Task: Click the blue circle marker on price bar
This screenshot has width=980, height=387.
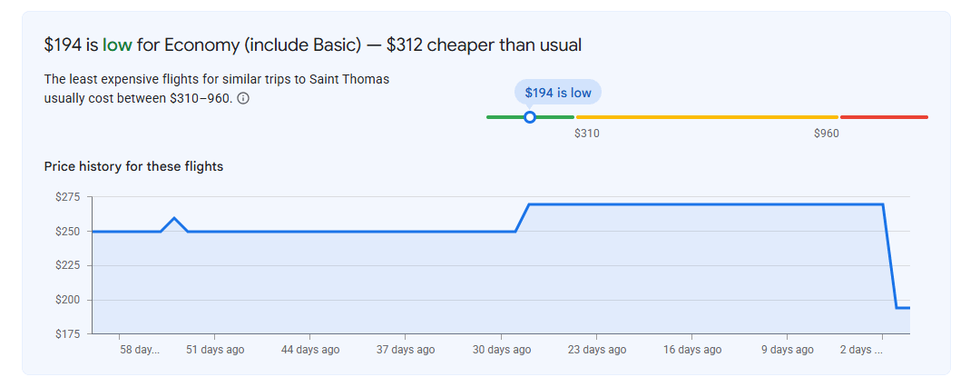Action: (529, 117)
